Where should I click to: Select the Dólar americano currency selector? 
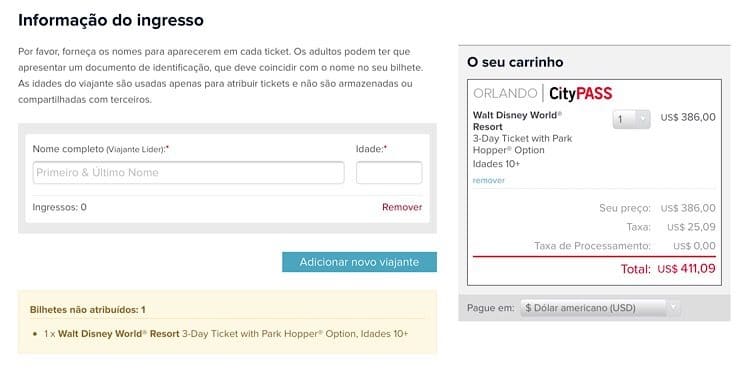600,308
